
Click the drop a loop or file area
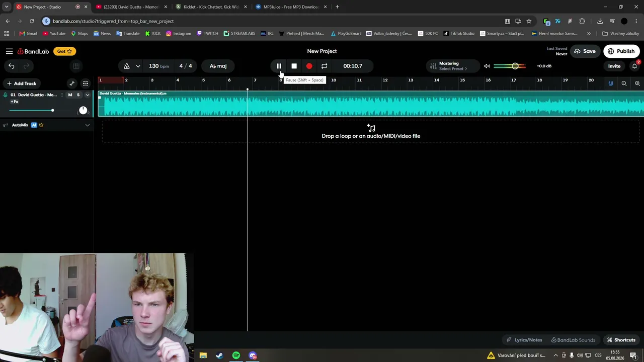click(x=371, y=132)
